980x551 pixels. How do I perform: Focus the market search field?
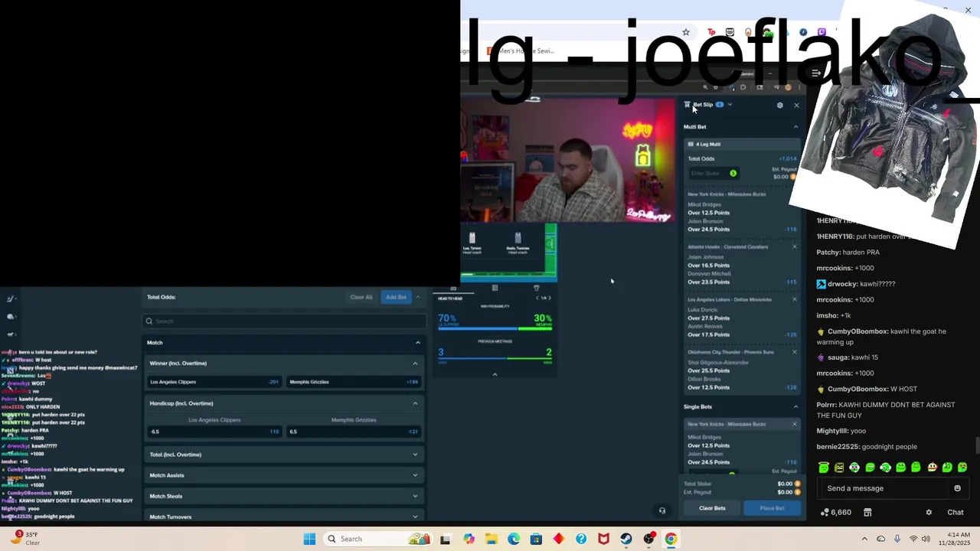pyautogui.click(x=284, y=321)
